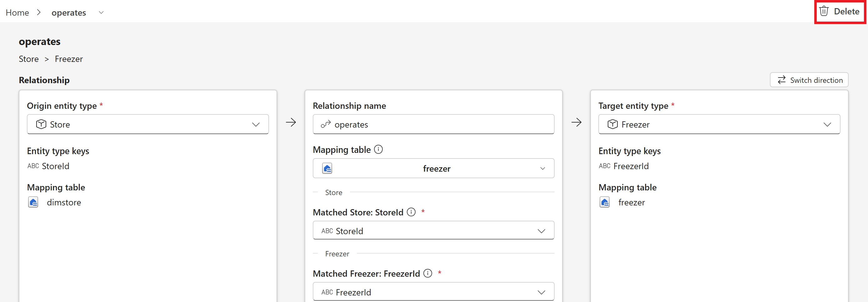This screenshot has height=302, width=868.
Task: Click relationship icon in operates name field
Action: (326, 124)
